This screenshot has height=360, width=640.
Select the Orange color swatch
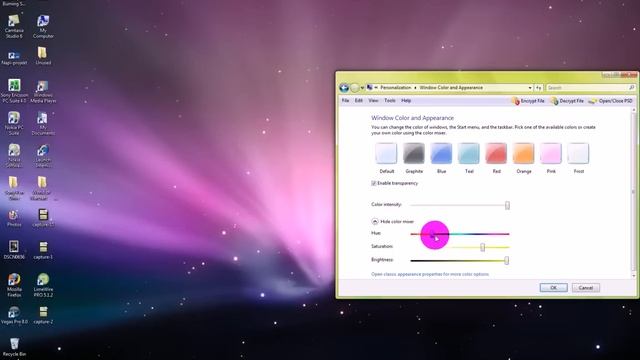pyautogui.click(x=524, y=153)
